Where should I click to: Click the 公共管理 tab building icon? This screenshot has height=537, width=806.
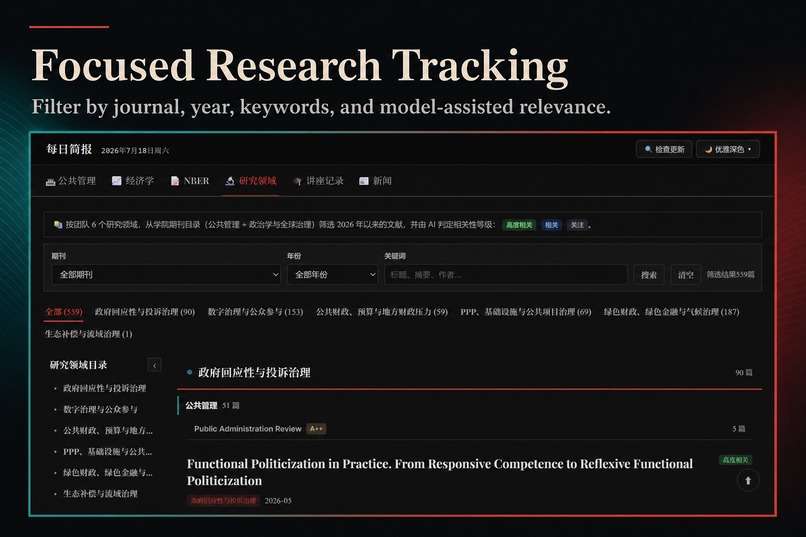[50, 181]
